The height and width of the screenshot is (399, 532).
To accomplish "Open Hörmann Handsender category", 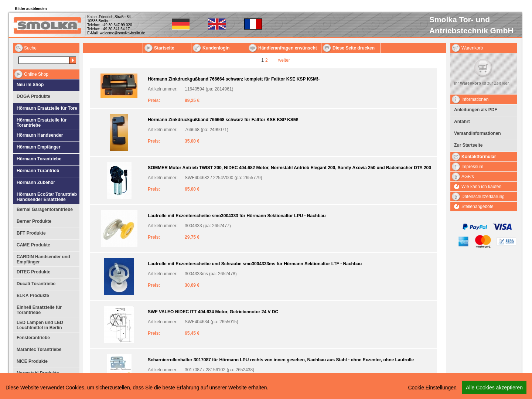I will click(x=46, y=136).
